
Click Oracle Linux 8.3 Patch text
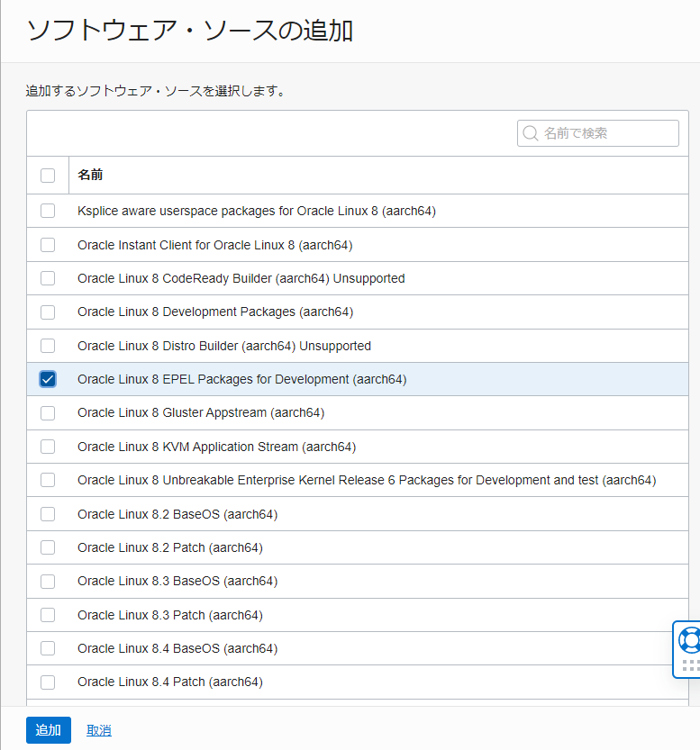click(170, 615)
